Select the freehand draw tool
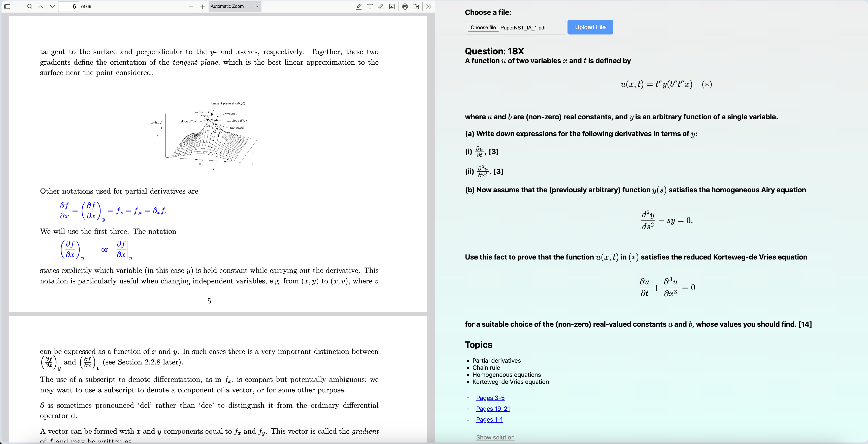868x444 pixels. [x=381, y=6]
